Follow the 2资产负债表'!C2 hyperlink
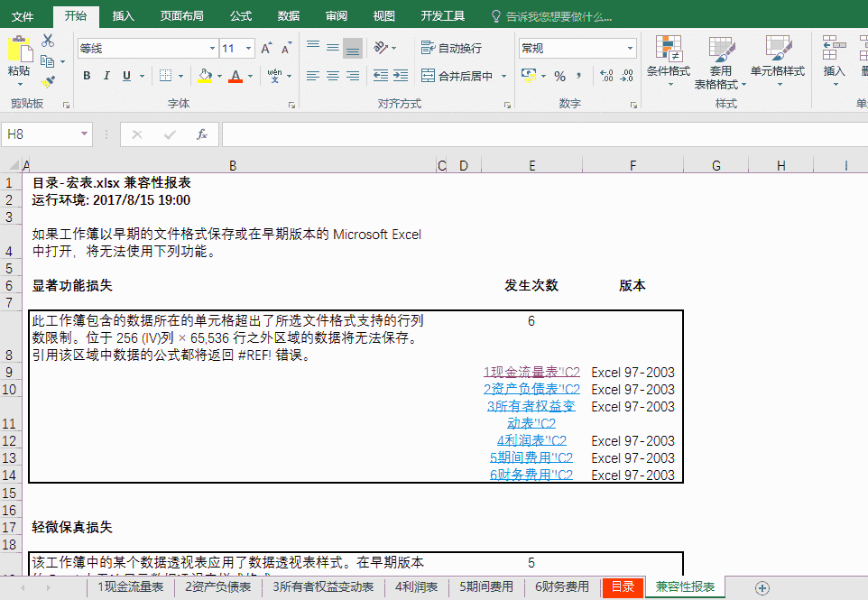Image resolution: width=868 pixels, height=600 pixels. 531,390
